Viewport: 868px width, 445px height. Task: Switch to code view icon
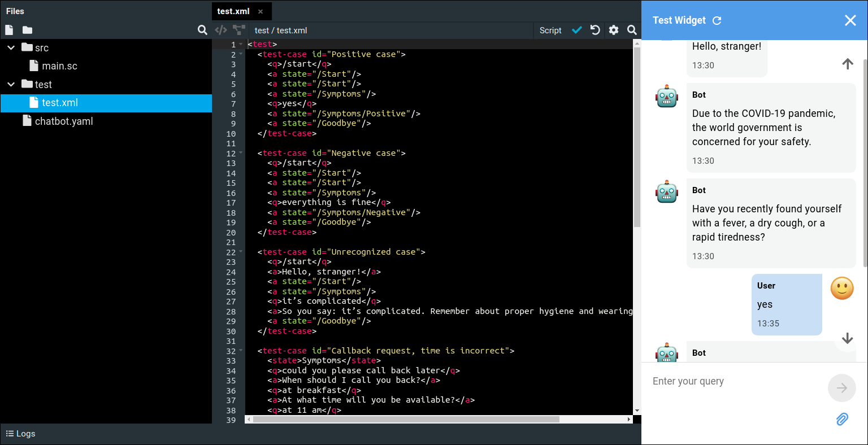(x=221, y=30)
